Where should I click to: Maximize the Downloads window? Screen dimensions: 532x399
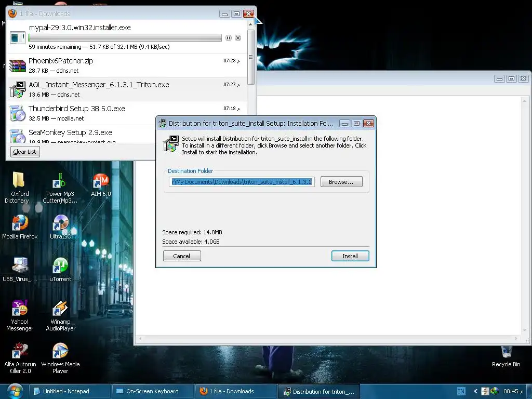[x=236, y=14]
